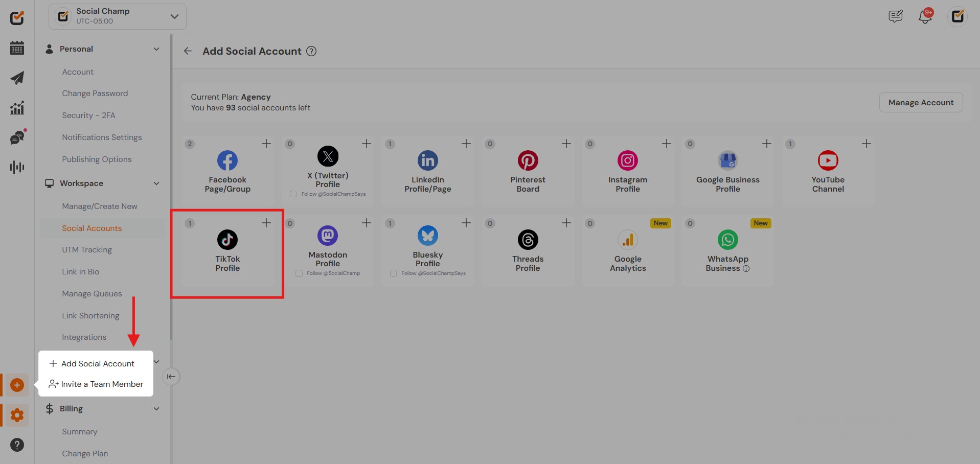Click the WhatsApp Business icon
This screenshot has width=980, height=464.
[x=727, y=240]
